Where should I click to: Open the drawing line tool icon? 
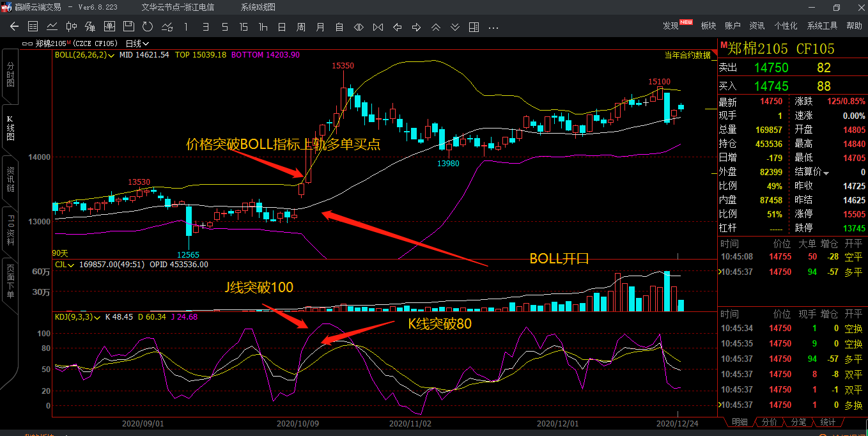167,27
